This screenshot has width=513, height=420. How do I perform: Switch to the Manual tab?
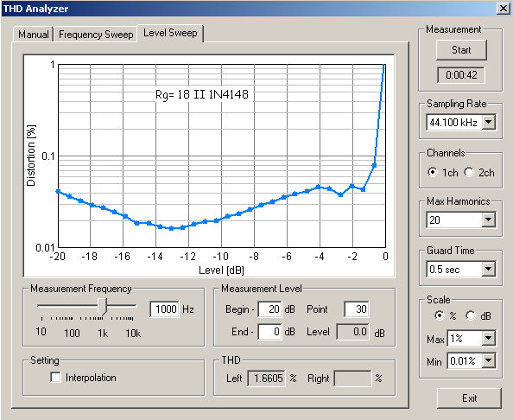34,35
